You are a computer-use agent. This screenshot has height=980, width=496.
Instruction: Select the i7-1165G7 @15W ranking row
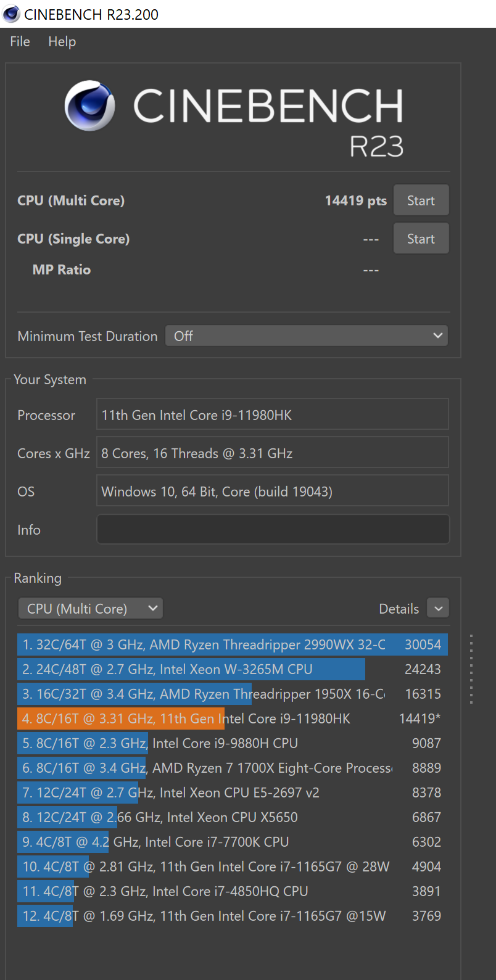tap(233, 916)
